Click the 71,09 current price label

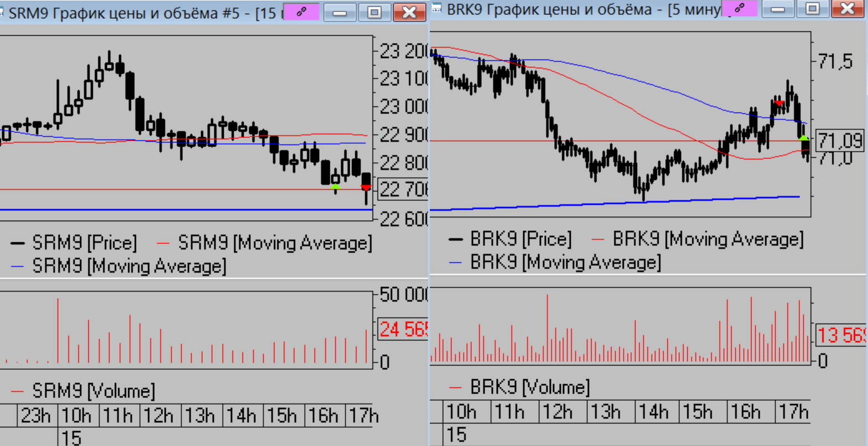(839, 141)
